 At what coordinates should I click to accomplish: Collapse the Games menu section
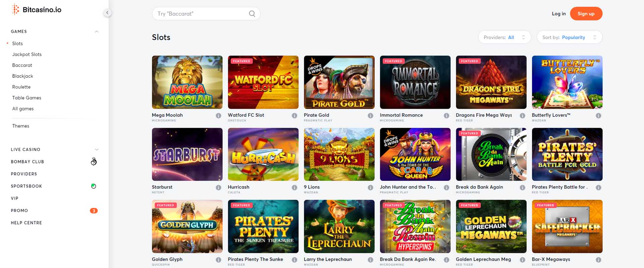click(x=97, y=32)
